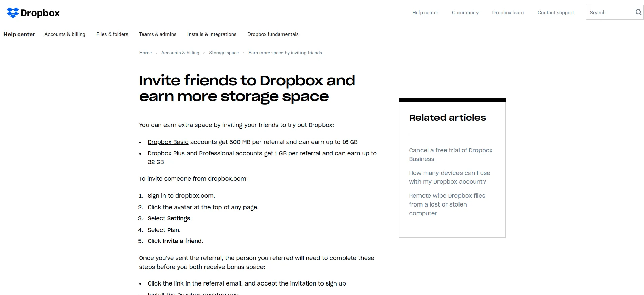Open the Dropbox fundamentals section

click(x=273, y=34)
